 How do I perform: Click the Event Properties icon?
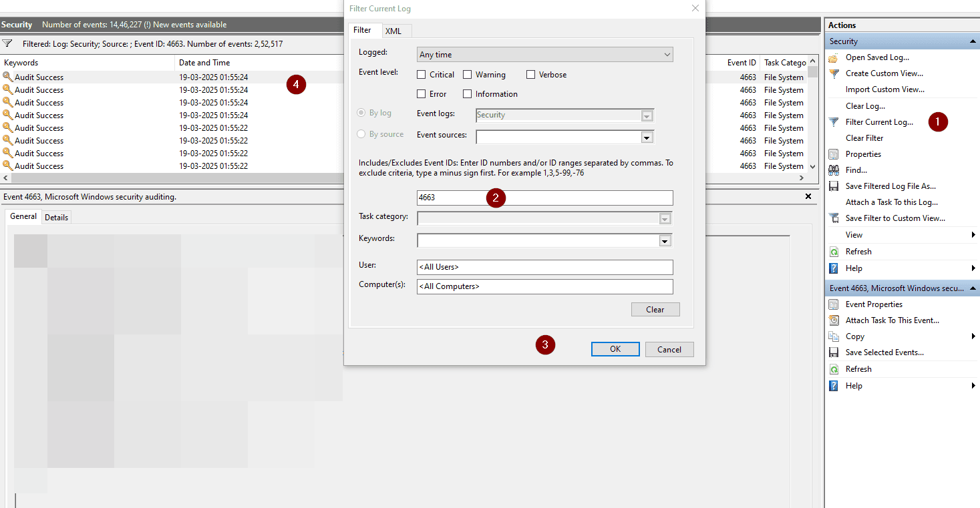point(833,304)
